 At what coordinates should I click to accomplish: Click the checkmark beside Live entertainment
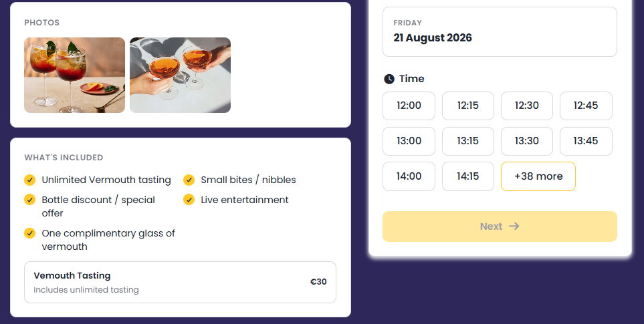tap(189, 200)
